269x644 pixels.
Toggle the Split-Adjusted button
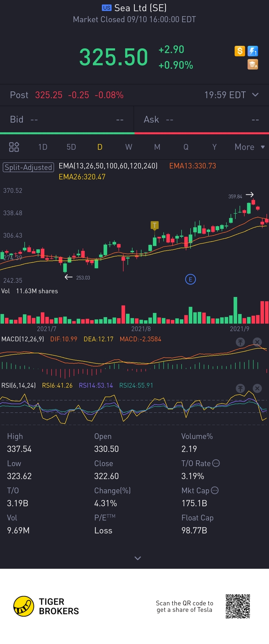tap(28, 167)
